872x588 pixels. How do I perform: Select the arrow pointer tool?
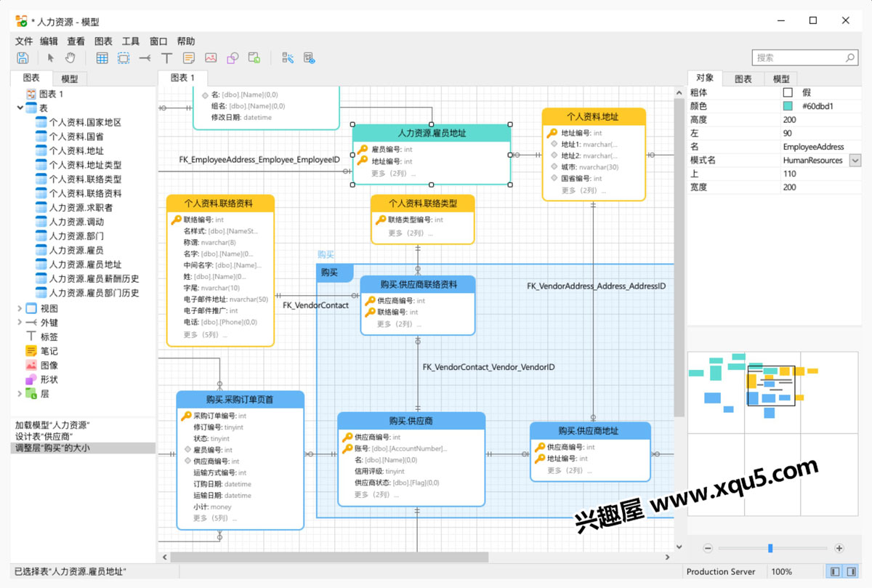[51, 58]
